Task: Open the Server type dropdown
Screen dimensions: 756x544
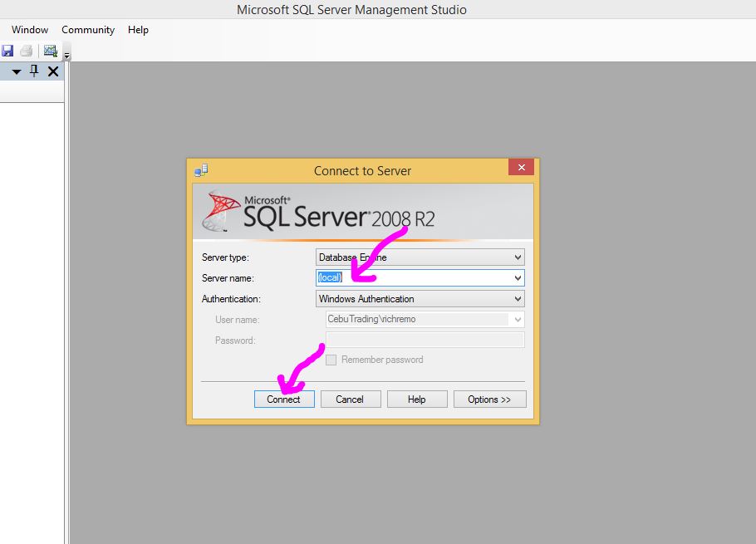Action: point(518,257)
